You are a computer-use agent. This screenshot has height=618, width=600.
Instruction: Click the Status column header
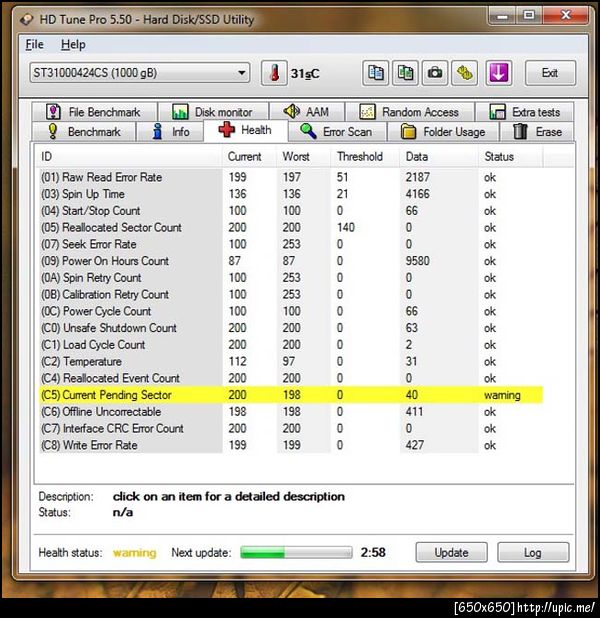pos(511,156)
